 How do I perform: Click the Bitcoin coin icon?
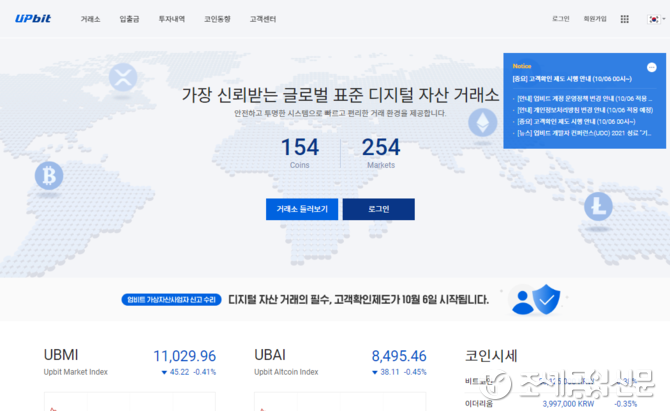[48, 176]
